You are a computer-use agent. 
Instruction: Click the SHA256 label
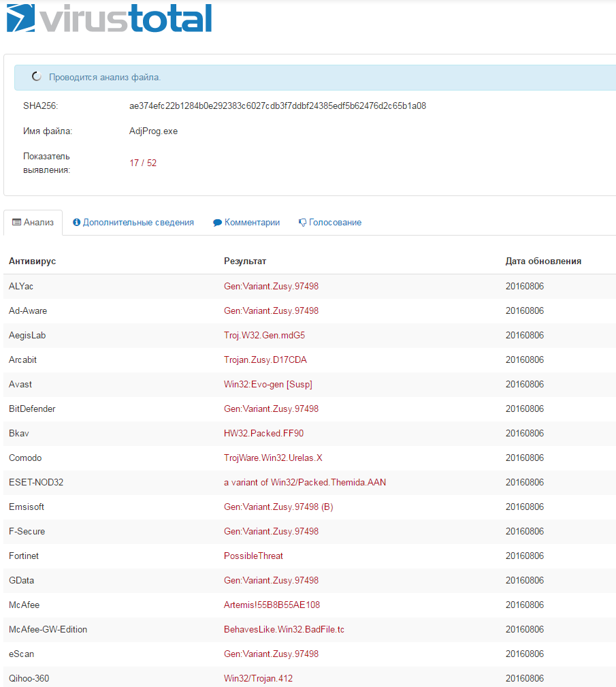click(41, 106)
